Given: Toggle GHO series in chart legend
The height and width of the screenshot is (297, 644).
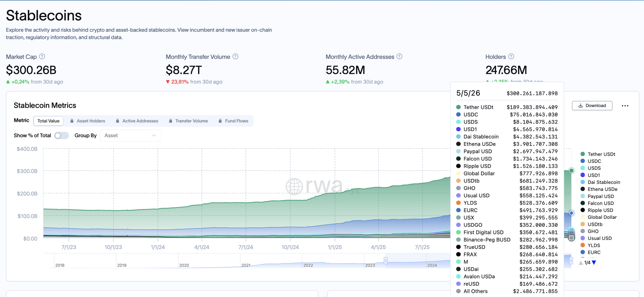Looking at the screenshot, I should point(589,231).
